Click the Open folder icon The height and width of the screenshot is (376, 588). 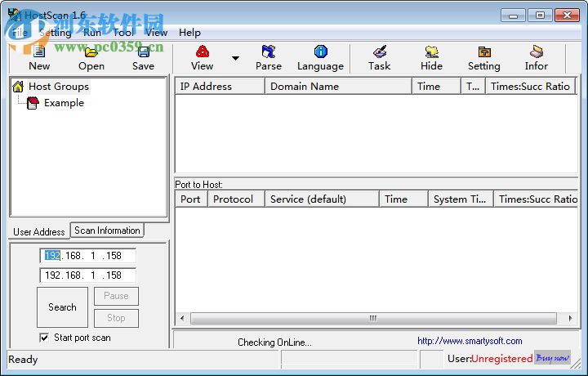(x=91, y=51)
